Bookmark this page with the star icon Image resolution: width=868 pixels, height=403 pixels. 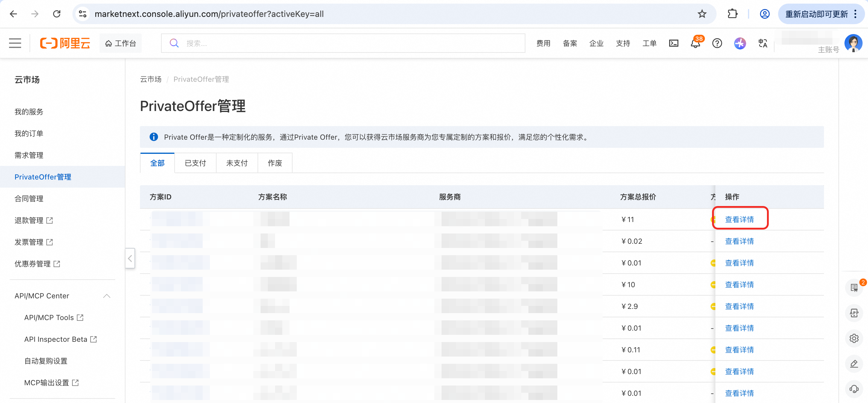[x=702, y=14]
